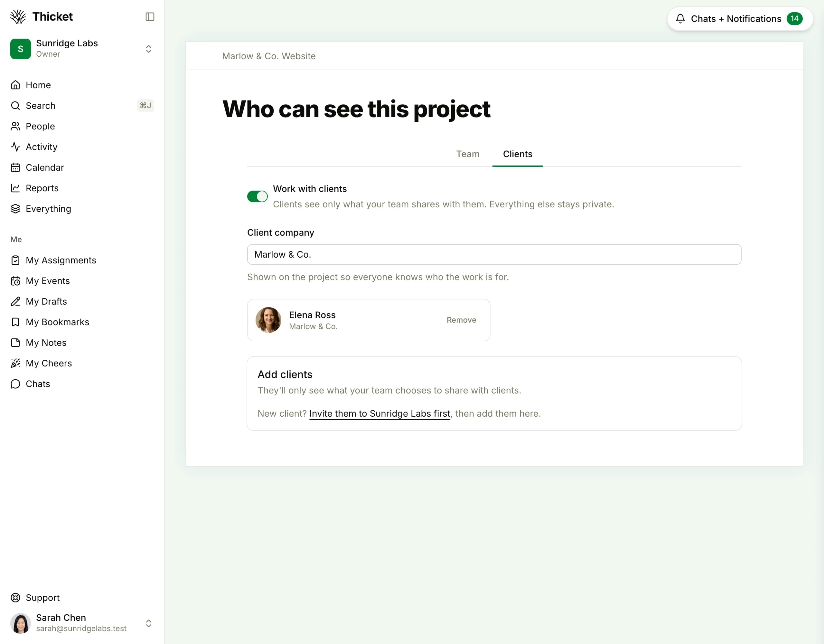Click the My Notes page icon
This screenshot has height=644, width=824.
point(15,342)
